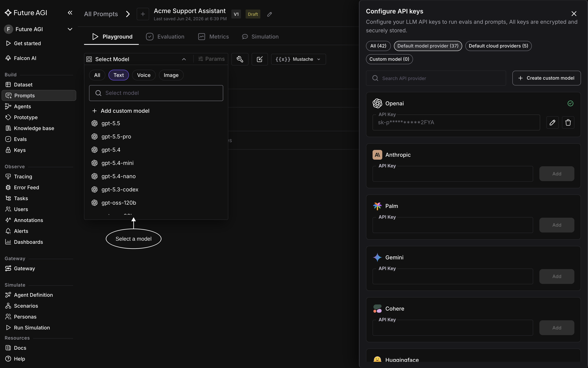The width and height of the screenshot is (588, 368).
Task: Open Alerts in sidebar
Action: [17, 231]
